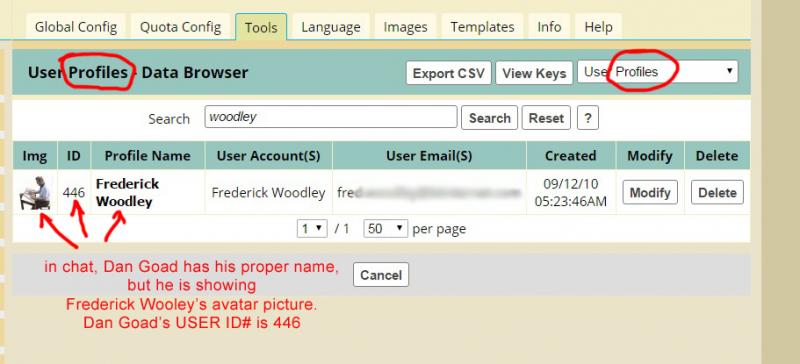Switch to the Templates tab
The width and height of the screenshot is (800, 364).
(x=482, y=27)
